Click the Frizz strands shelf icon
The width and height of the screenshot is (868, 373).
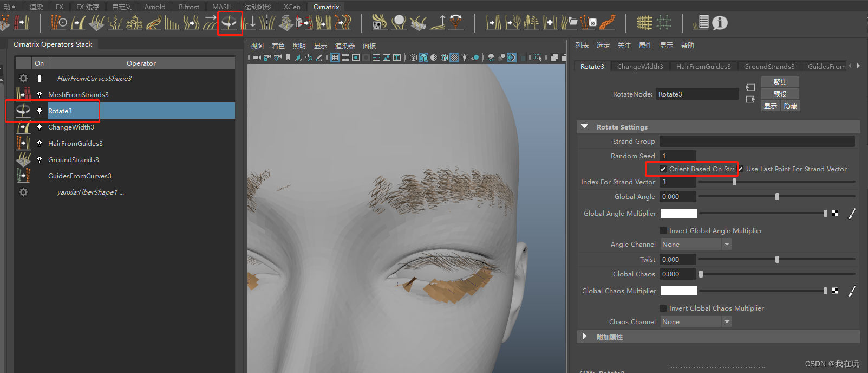[115, 23]
